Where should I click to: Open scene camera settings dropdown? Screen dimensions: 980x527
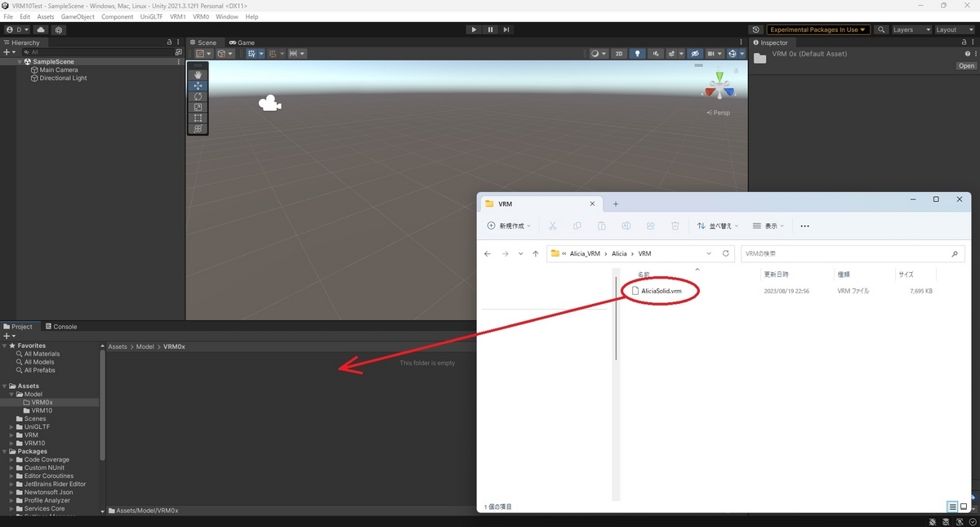pyautogui.click(x=715, y=54)
